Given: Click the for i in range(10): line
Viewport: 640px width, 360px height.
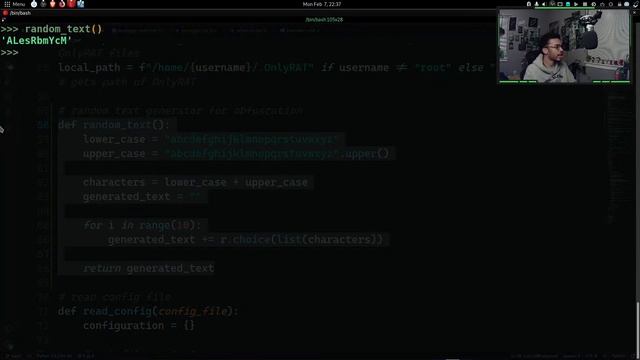Looking at the screenshot, I should pyautogui.click(x=142, y=225).
